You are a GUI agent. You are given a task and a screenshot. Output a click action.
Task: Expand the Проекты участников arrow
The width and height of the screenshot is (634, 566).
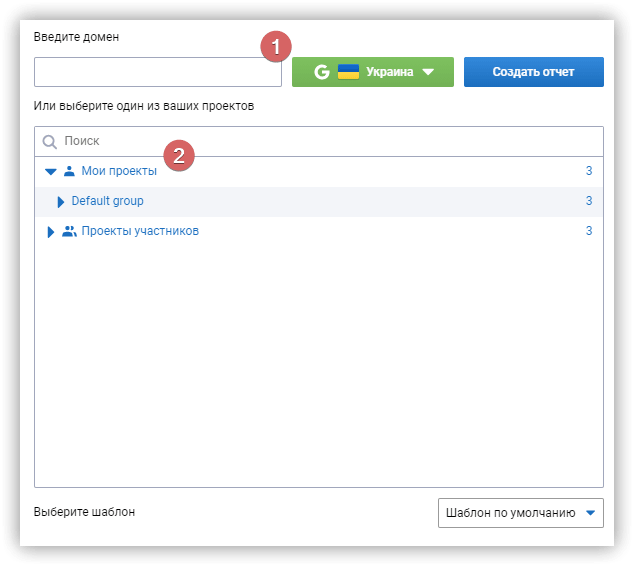pos(51,232)
